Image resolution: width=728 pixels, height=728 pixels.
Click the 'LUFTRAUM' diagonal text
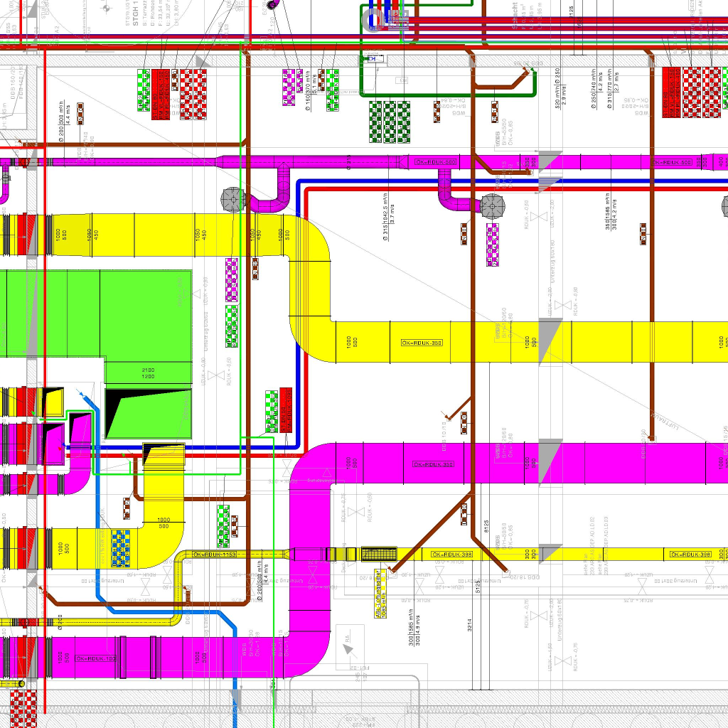point(665,420)
